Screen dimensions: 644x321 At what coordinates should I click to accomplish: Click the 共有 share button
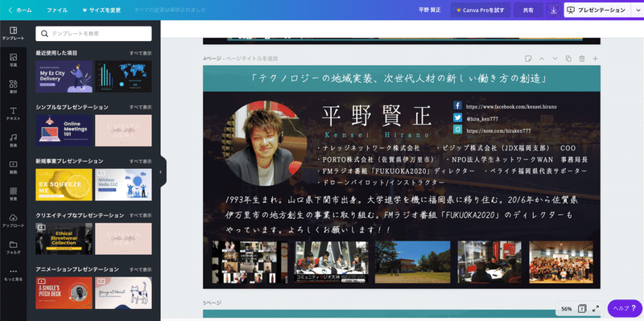[528, 10]
